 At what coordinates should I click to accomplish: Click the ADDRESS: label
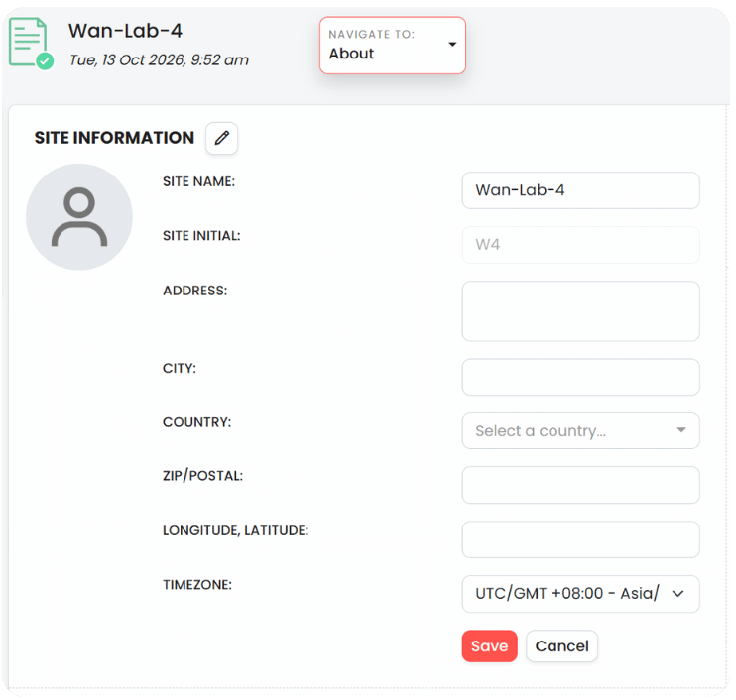click(194, 291)
